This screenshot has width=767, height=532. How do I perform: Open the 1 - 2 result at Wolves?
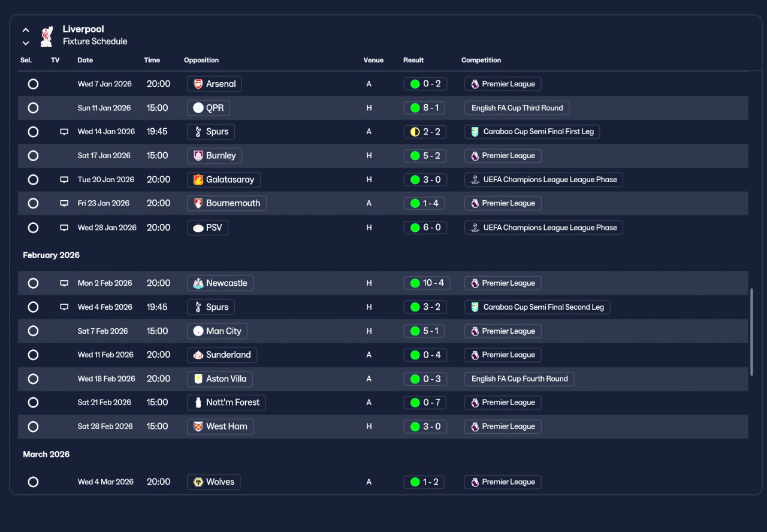click(x=424, y=482)
